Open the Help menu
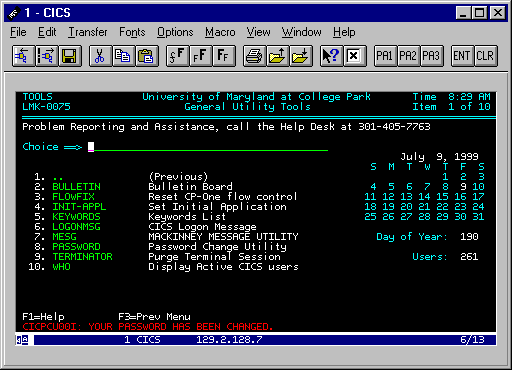 pyautogui.click(x=344, y=32)
